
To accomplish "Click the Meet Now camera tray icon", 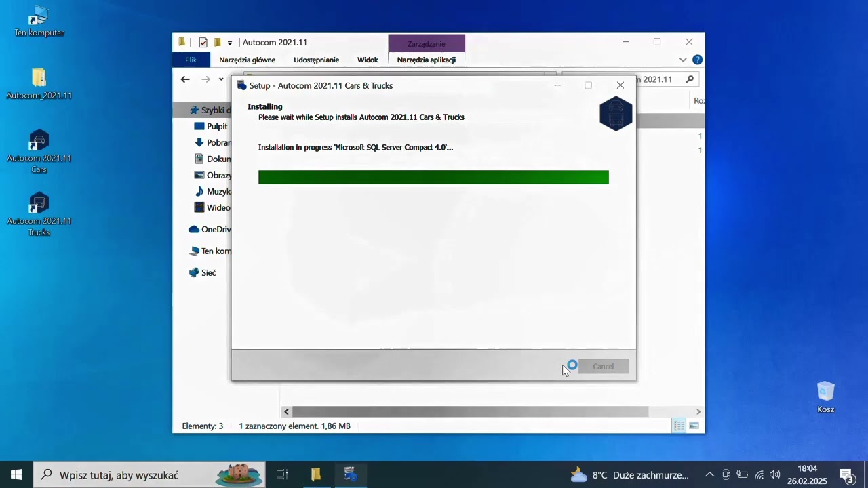I will tap(726, 475).
